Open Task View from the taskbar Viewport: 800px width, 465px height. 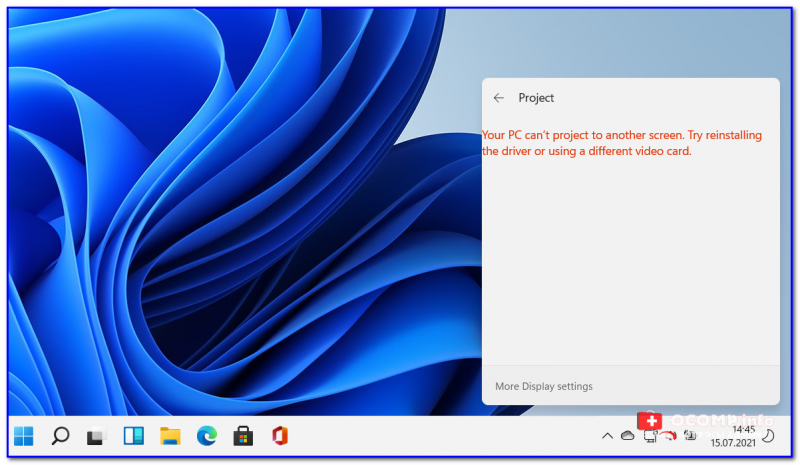96,436
